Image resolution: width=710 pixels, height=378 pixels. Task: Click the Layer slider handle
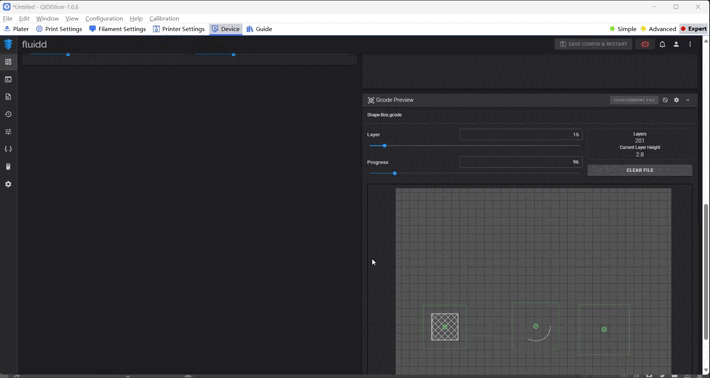pyautogui.click(x=384, y=146)
